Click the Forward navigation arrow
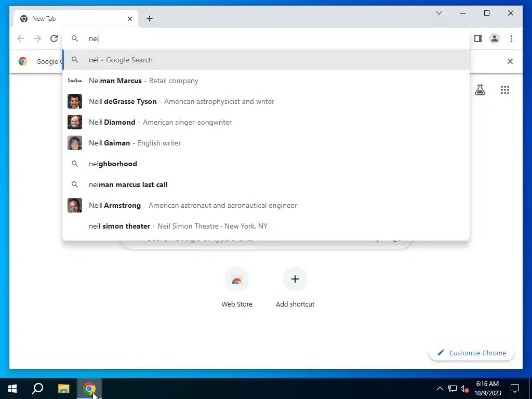The height and width of the screenshot is (399, 532). pos(37,38)
